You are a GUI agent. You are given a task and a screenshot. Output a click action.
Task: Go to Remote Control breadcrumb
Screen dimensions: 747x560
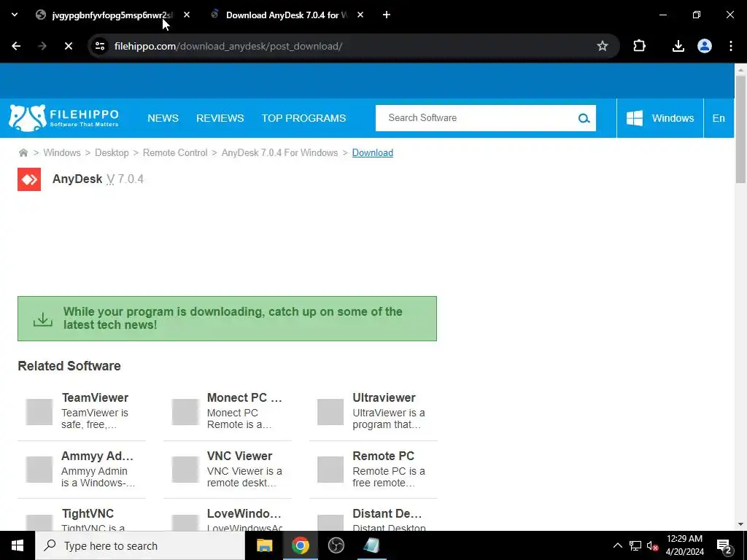[x=175, y=153]
